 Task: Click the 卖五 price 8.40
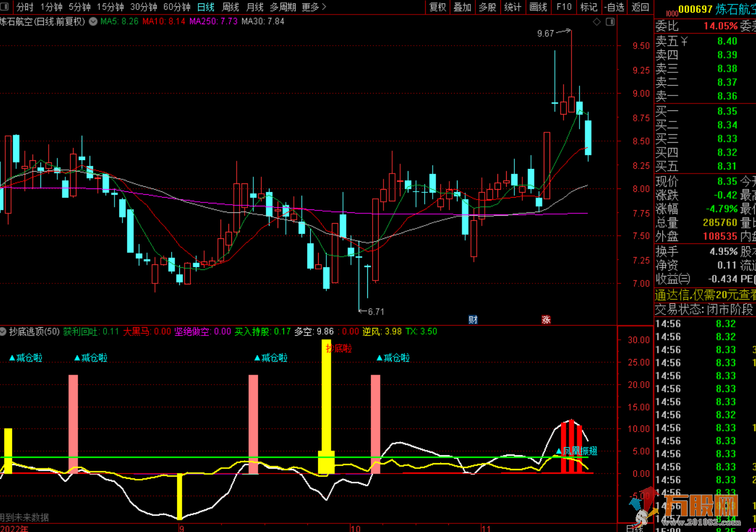[x=727, y=41]
